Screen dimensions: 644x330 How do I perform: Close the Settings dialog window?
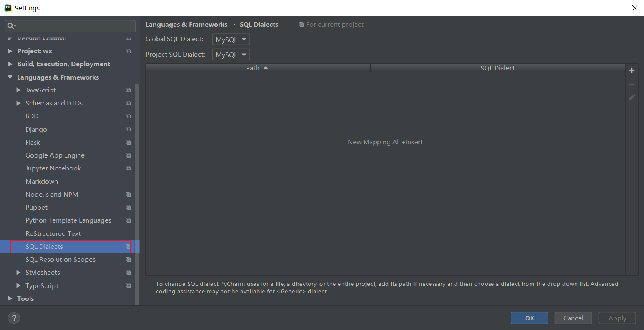point(634,8)
